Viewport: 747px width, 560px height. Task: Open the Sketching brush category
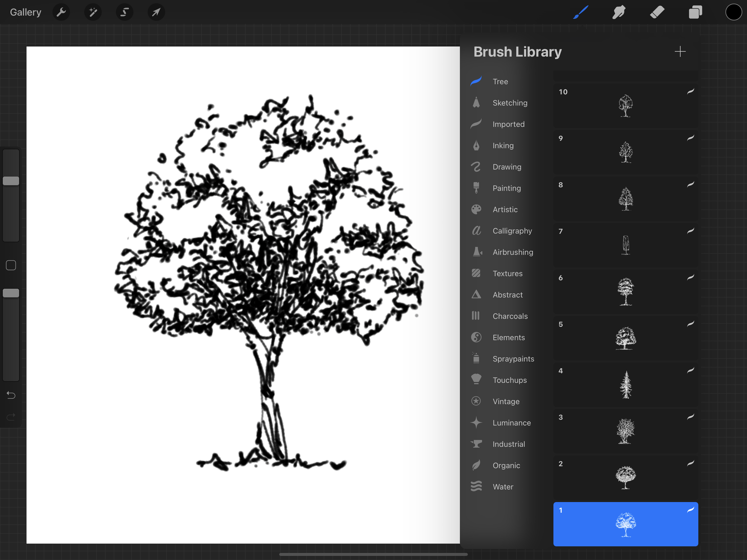(x=510, y=103)
